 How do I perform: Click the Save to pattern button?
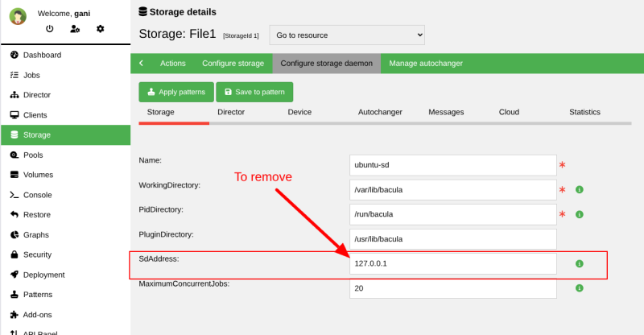tap(254, 92)
